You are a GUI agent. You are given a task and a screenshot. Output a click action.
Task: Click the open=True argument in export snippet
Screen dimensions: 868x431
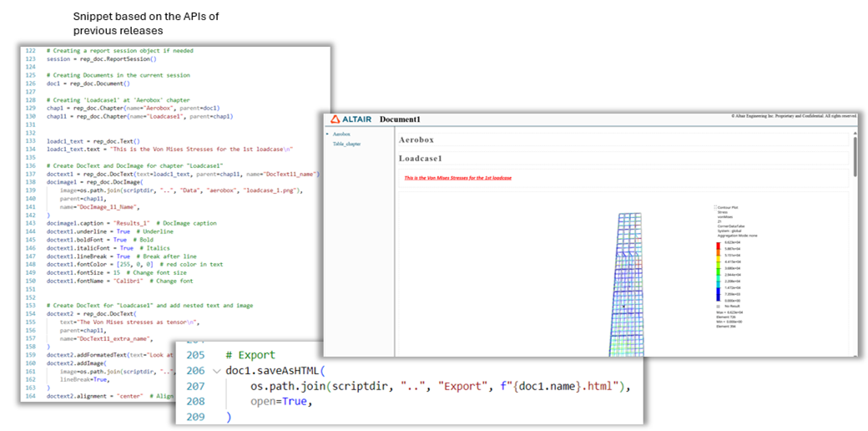coord(278,400)
